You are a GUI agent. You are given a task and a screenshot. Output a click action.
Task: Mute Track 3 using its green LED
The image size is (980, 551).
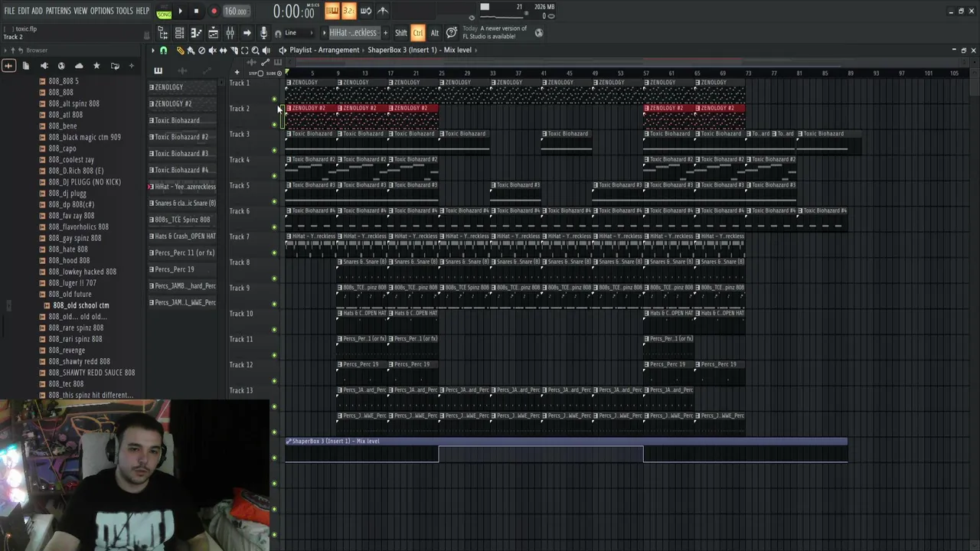point(275,150)
